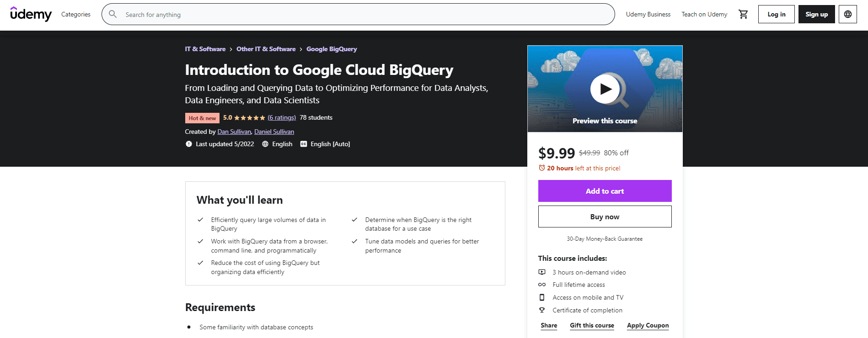
Task: Click the red alarm clock icon
Action: click(541, 168)
